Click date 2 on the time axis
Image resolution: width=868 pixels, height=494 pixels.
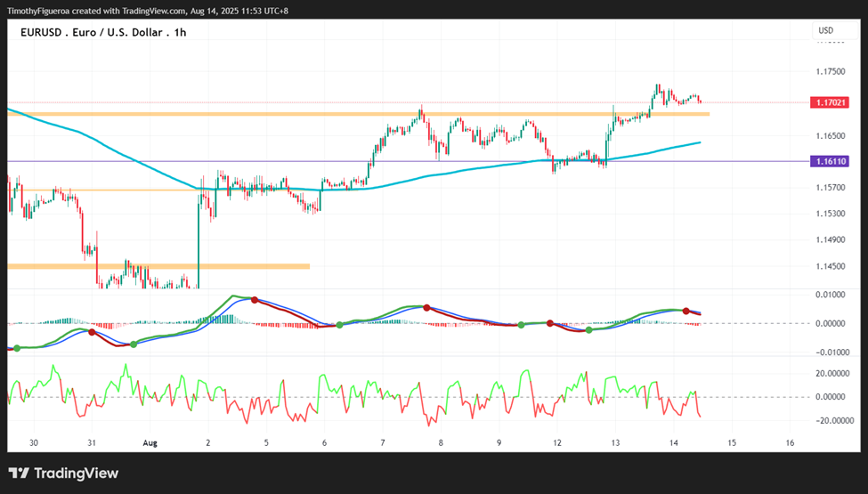coord(208,443)
